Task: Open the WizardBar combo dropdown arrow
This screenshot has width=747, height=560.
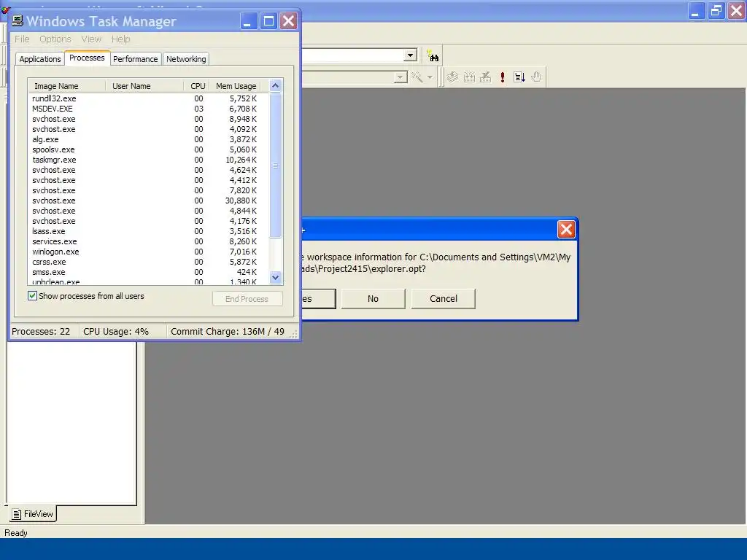Action: pyautogui.click(x=400, y=77)
